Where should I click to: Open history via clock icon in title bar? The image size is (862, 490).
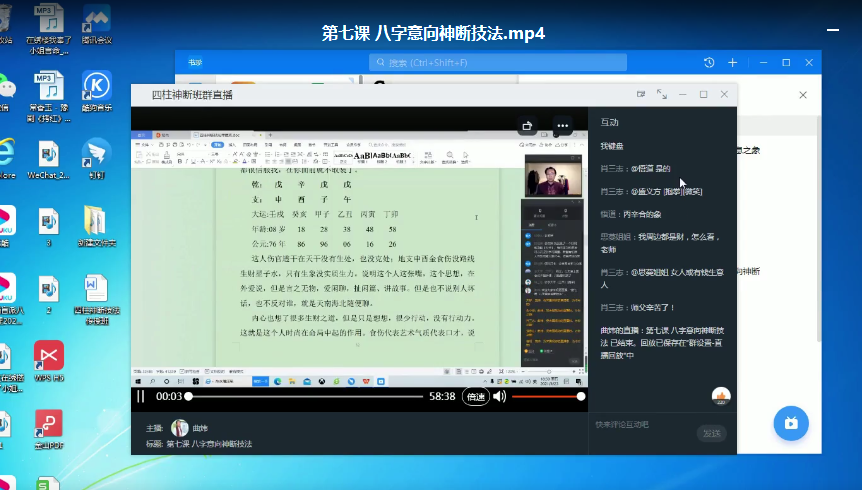[x=709, y=62]
